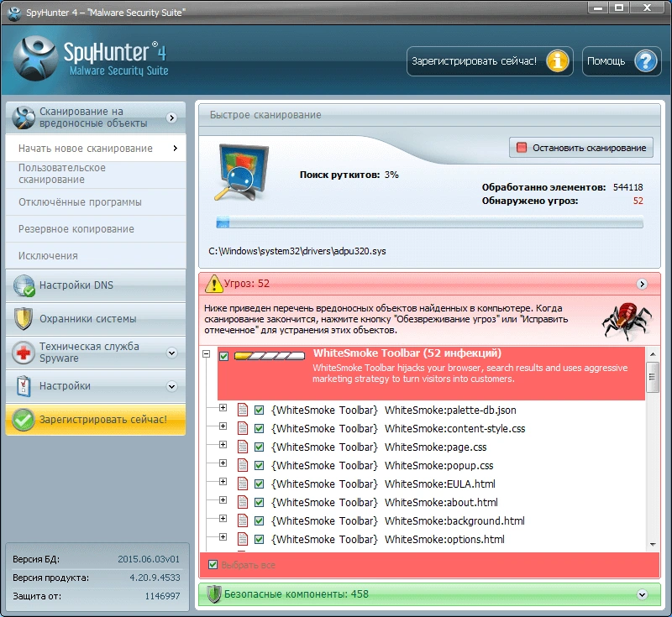Open Охранники системы section
The width and height of the screenshot is (672, 617).
coord(96,319)
